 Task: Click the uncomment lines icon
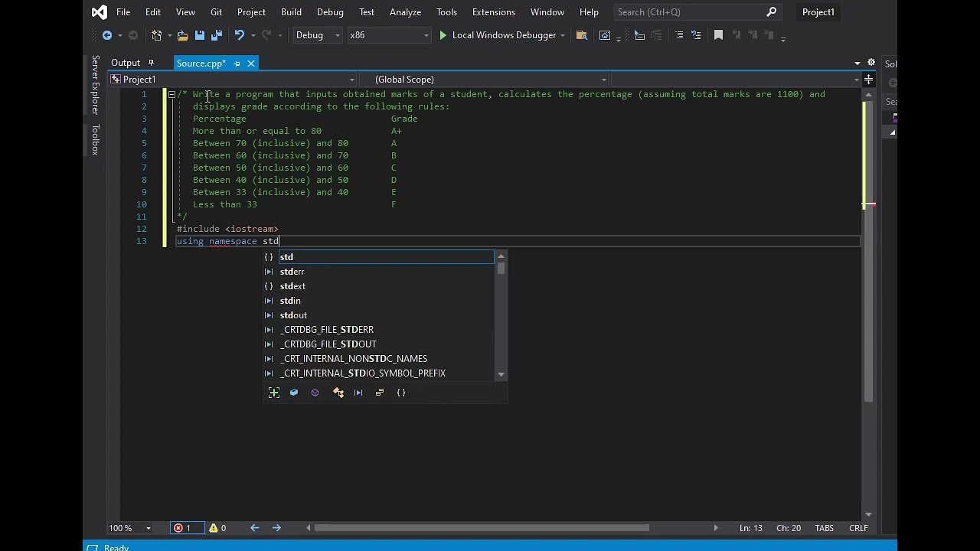click(x=696, y=35)
